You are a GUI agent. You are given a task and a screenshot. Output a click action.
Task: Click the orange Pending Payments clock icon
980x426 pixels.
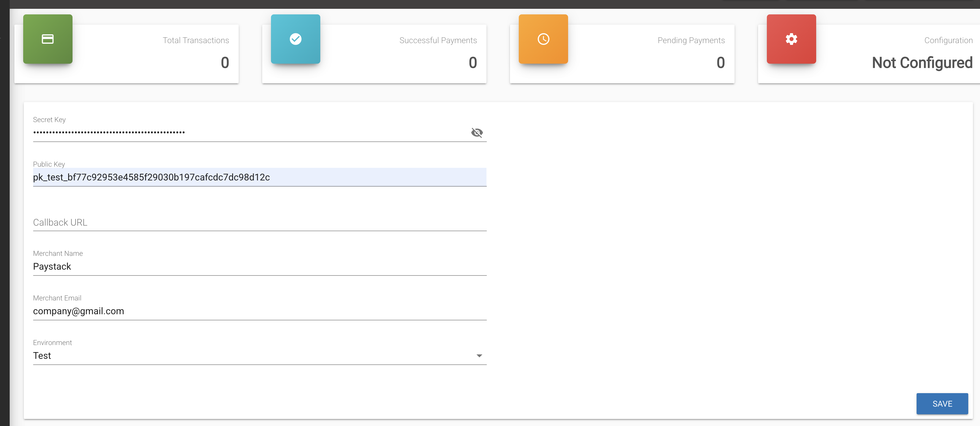[543, 39]
